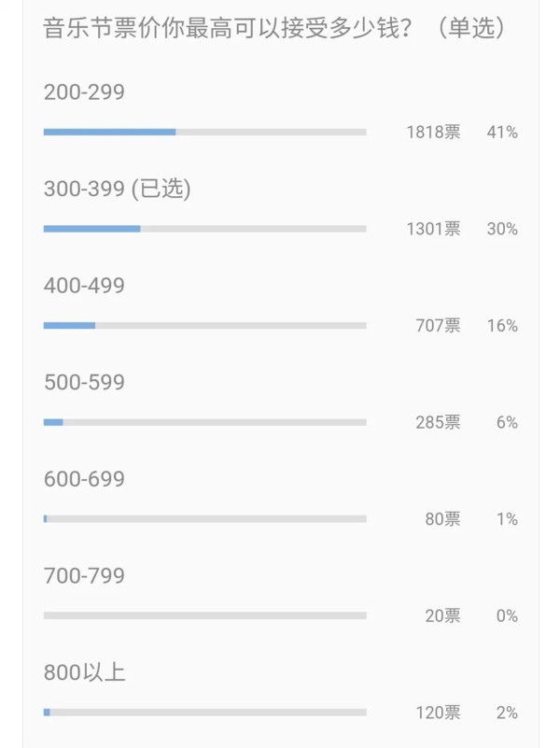Select the 300-399 (已选) option
The height and width of the screenshot is (748, 560).
tap(118, 189)
